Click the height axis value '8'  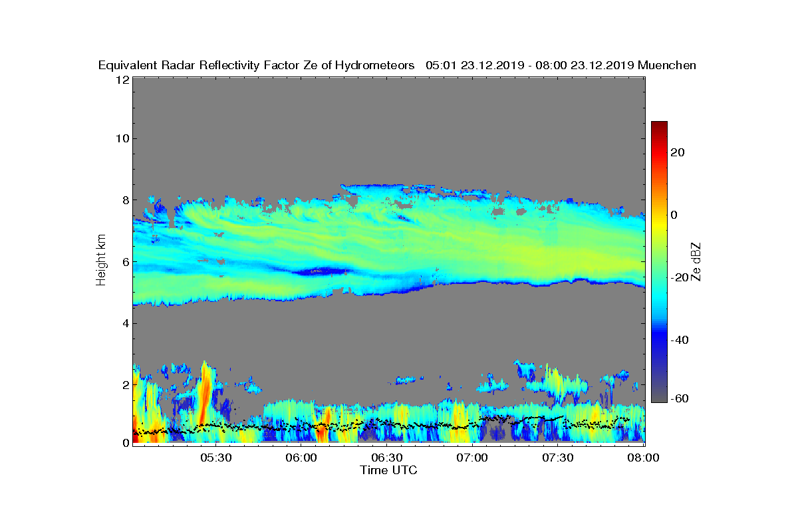[124, 200]
